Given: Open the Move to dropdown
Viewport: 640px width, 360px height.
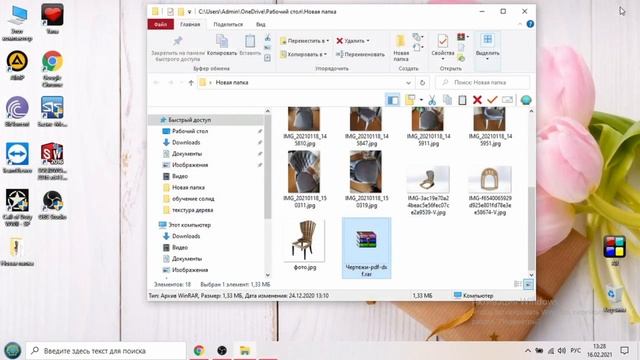Looking at the screenshot, I should coord(304,41).
